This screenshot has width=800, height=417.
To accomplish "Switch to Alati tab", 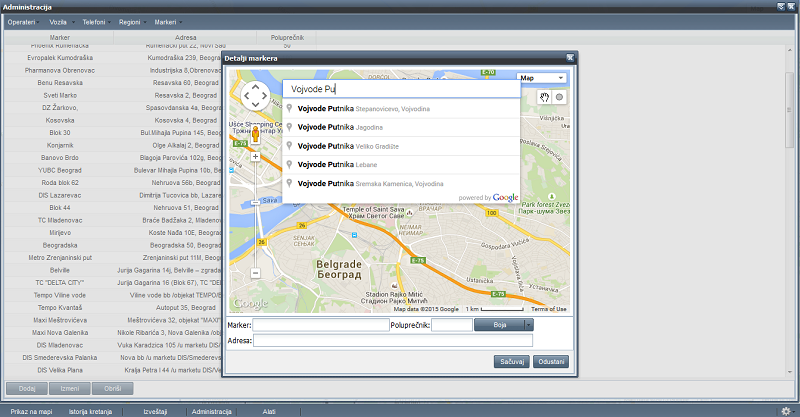I will (x=269, y=411).
